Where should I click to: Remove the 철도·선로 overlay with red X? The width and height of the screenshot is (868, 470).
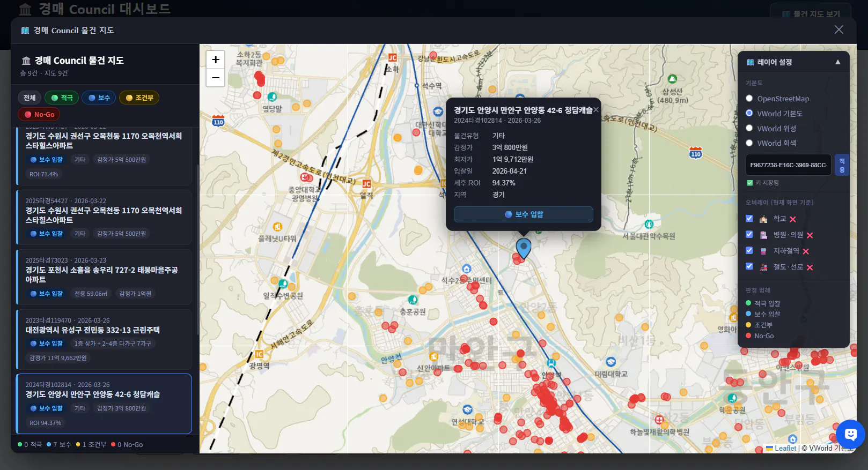pyautogui.click(x=810, y=267)
